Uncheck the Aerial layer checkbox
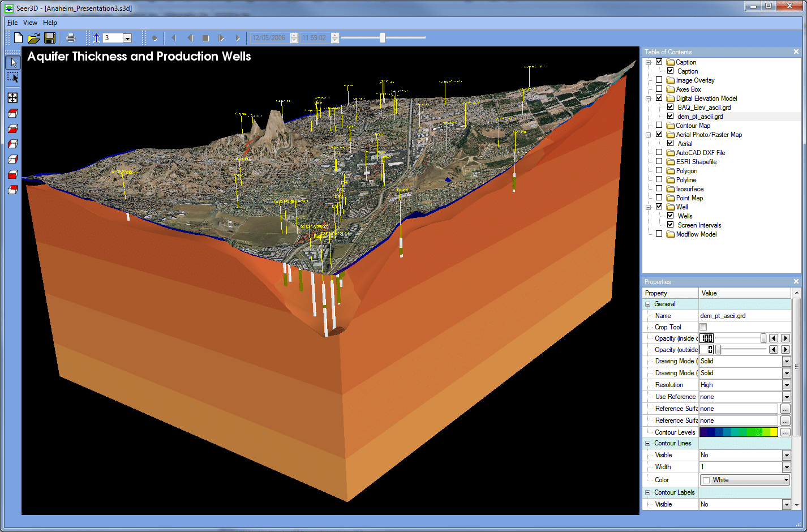Image resolution: width=807 pixels, height=532 pixels. pos(670,143)
